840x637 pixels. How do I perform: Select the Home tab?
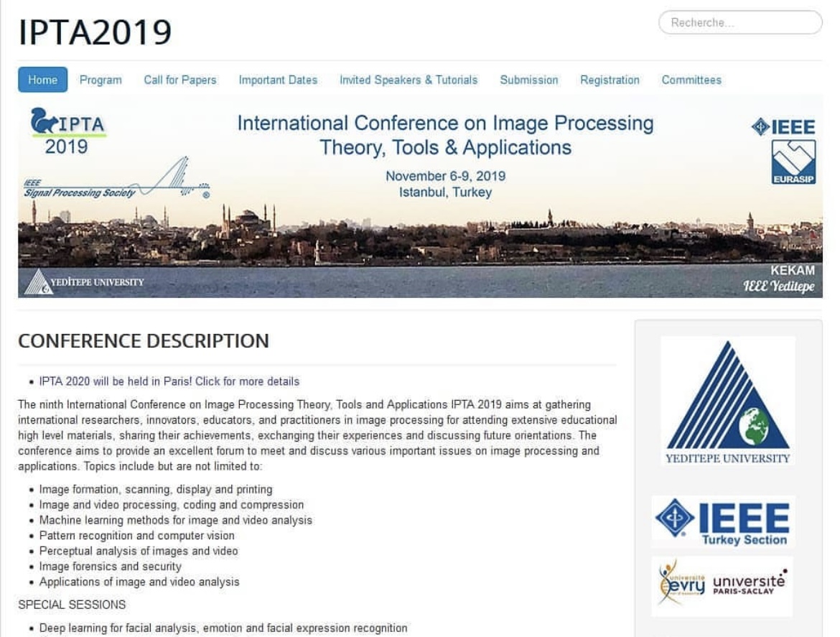click(x=42, y=80)
